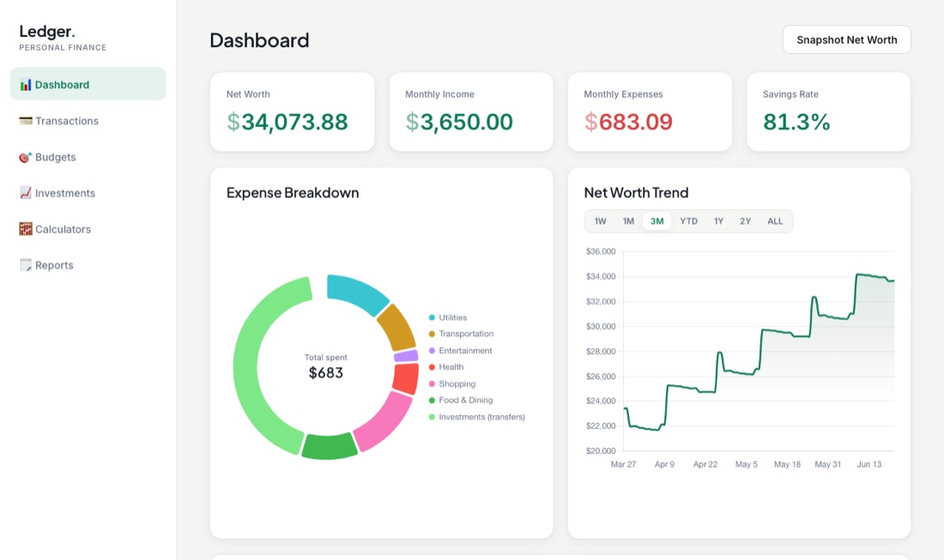
Task: Toggle the Transportation legend entry
Action: [461, 334]
